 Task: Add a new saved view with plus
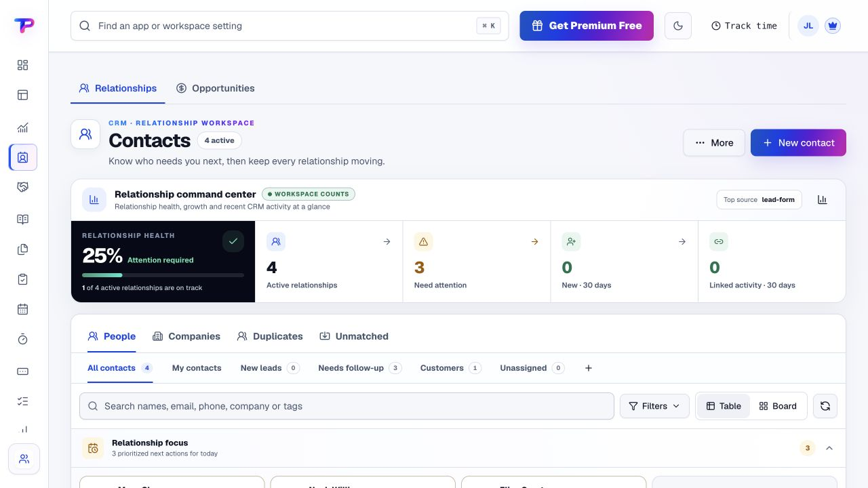click(589, 368)
